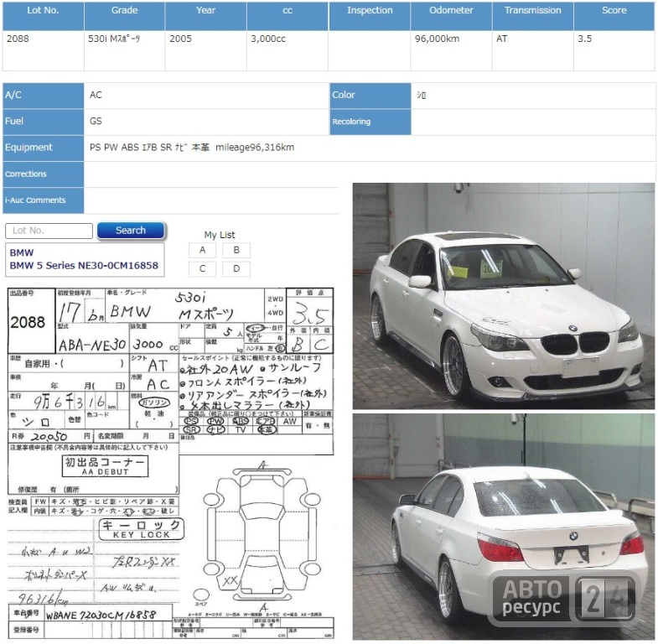Click the Equipment row label
The height and width of the screenshot is (644, 658).
click(x=44, y=148)
